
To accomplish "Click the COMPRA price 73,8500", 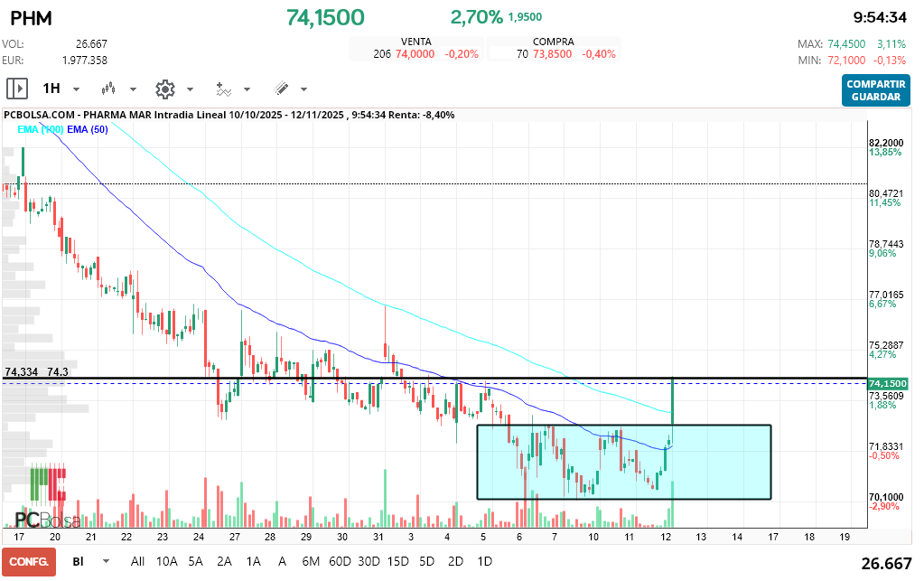I will pos(552,54).
